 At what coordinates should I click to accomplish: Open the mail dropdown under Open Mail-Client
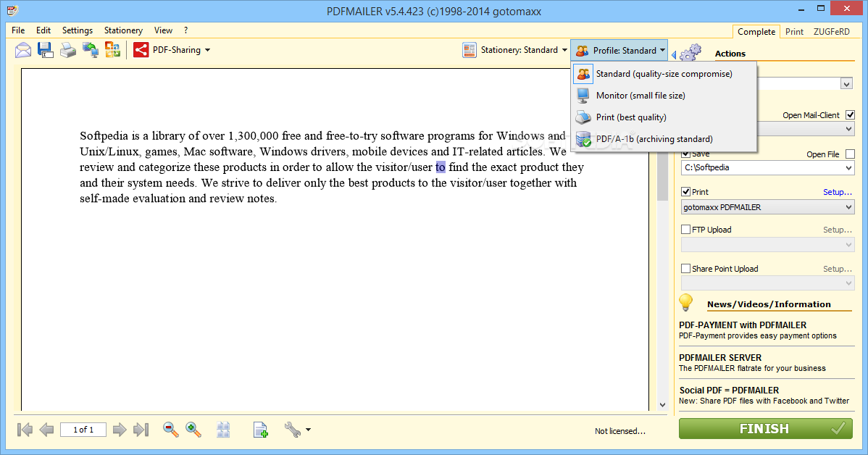click(848, 129)
